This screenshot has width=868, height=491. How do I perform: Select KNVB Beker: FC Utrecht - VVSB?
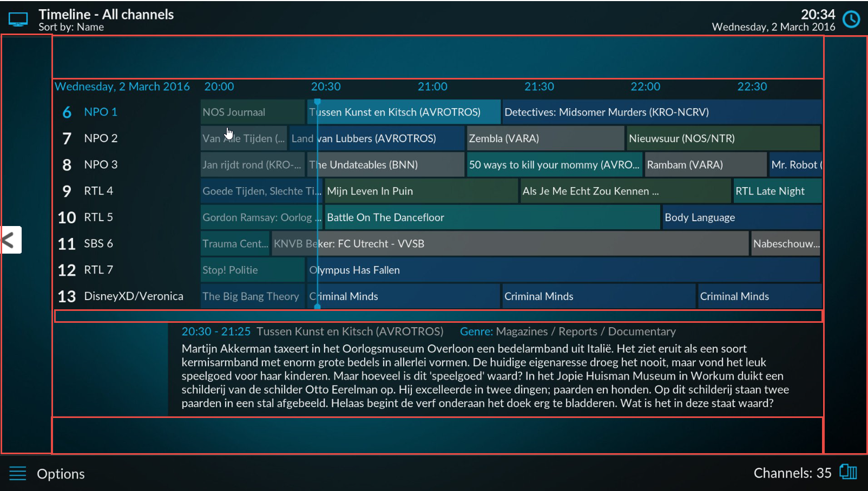coord(510,243)
